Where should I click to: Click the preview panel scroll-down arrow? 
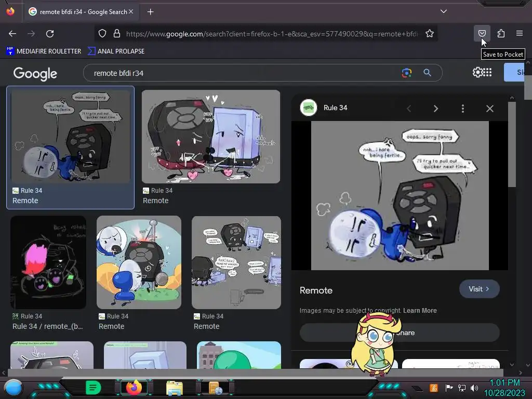tap(512, 364)
